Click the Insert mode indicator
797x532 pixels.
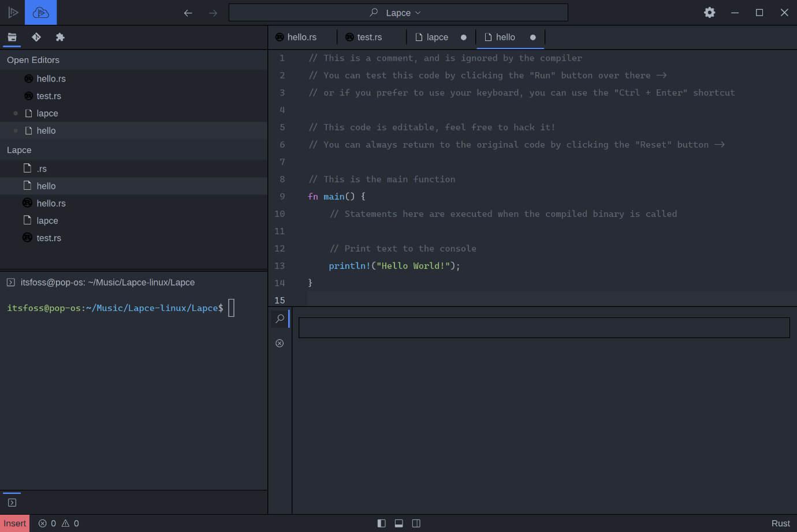coord(14,523)
